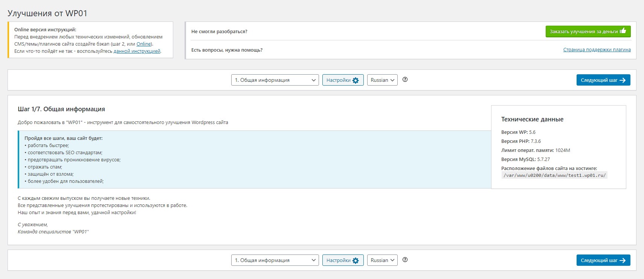
Task: Open the step selector '1. Общая информация' in the bottom bar
Action: point(275,260)
